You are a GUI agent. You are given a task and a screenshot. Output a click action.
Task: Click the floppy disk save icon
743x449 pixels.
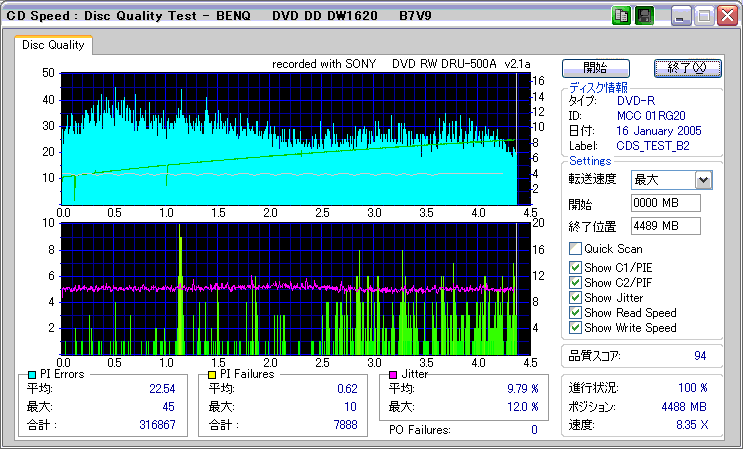point(644,16)
